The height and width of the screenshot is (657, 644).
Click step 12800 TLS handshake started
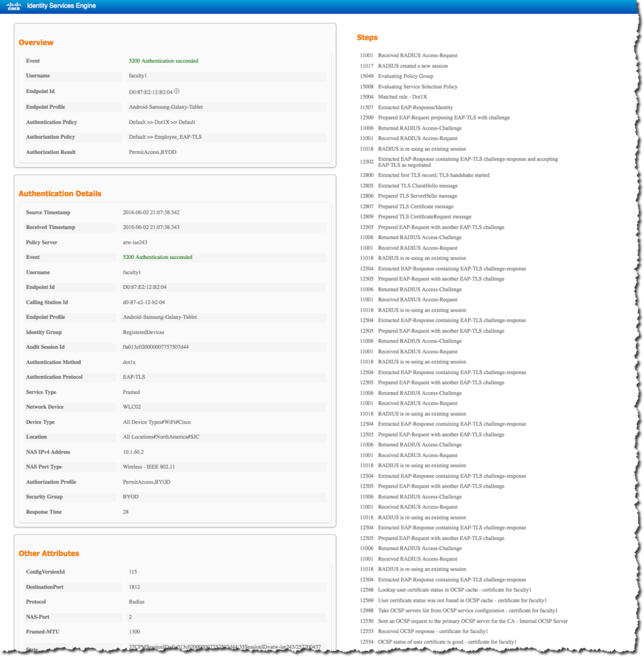click(425, 175)
